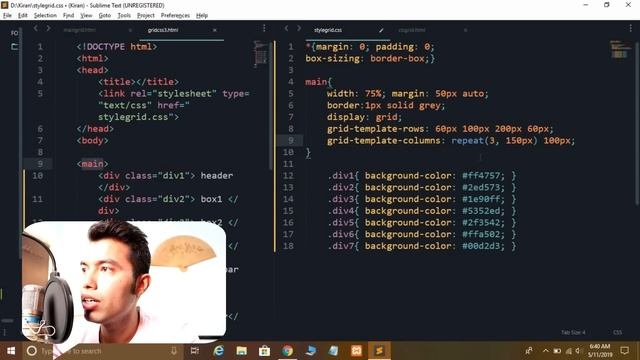Image resolution: width=640 pixels, height=360 pixels.
Task: Open the Tools menu
Action: (x=124, y=16)
